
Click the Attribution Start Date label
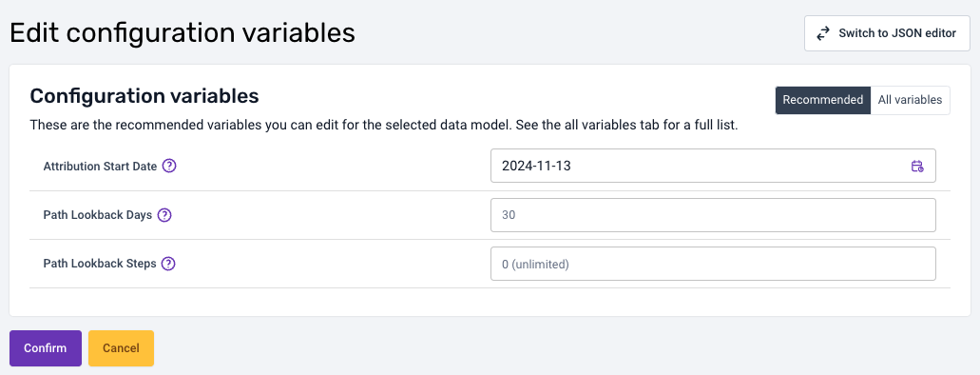point(100,167)
